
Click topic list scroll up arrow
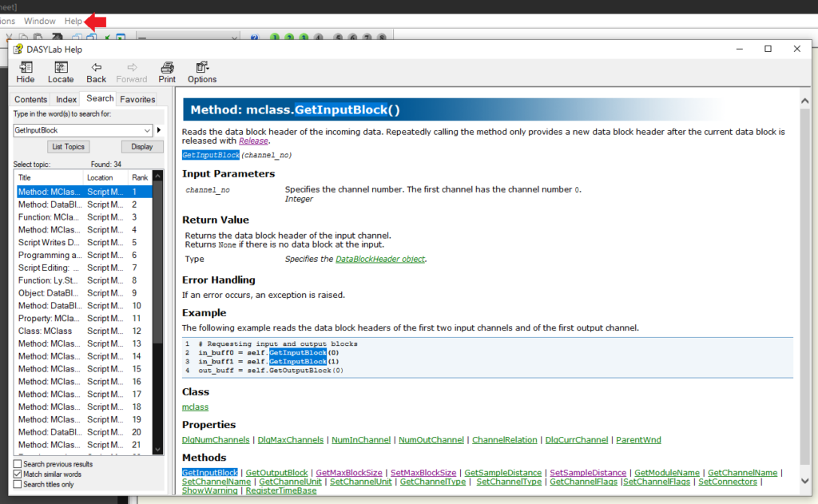(x=157, y=177)
